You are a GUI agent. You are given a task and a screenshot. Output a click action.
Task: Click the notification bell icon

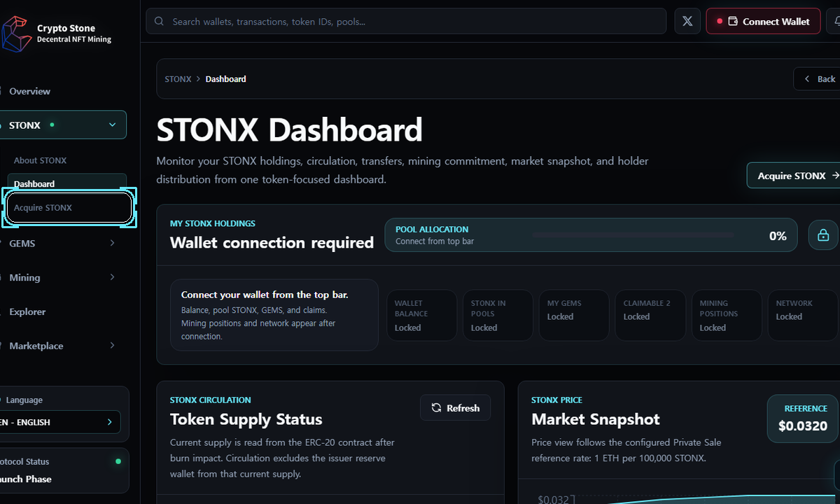coord(837,22)
